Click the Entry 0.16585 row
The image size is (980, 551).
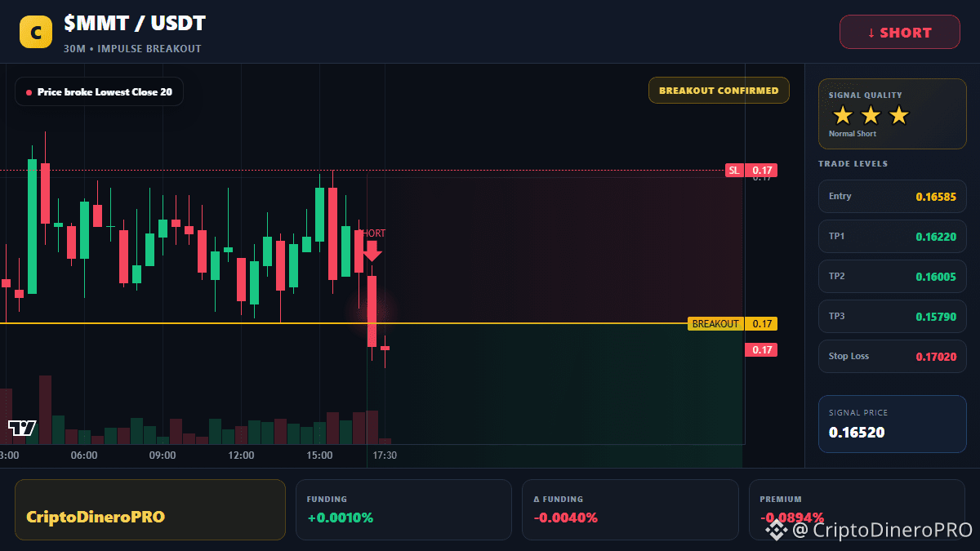pyautogui.click(x=893, y=196)
